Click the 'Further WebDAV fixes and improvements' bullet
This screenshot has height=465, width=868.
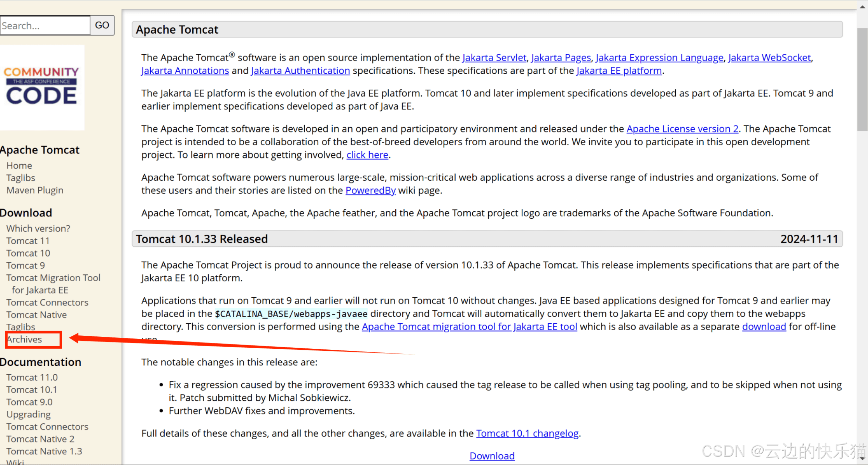[x=261, y=411]
